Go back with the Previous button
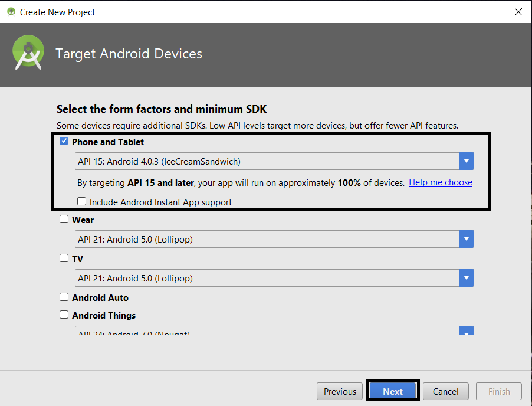This screenshot has width=532, height=406. coord(340,391)
